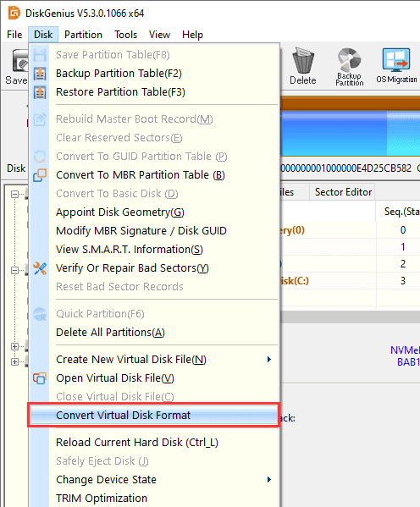
Task: Choose Modify MBR Signature / Disk GUID
Action: click(154, 231)
